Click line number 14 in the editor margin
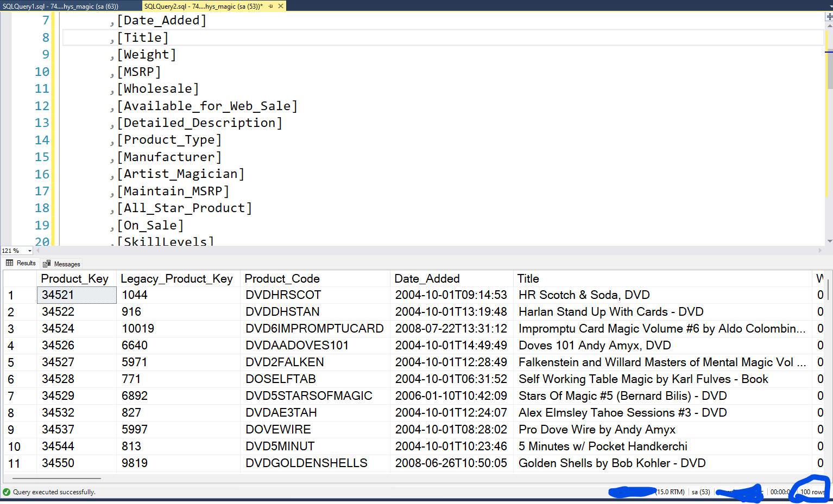This screenshot has width=833, height=504. tap(42, 140)
